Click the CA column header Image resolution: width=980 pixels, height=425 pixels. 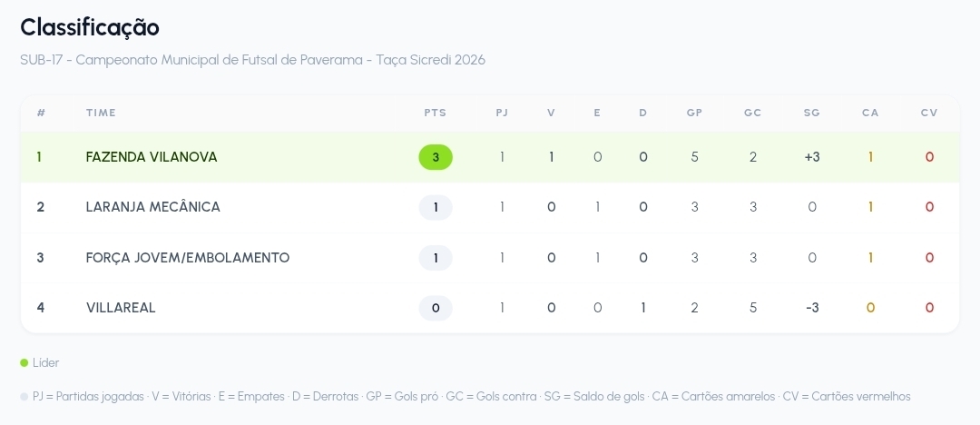(870, 114)
